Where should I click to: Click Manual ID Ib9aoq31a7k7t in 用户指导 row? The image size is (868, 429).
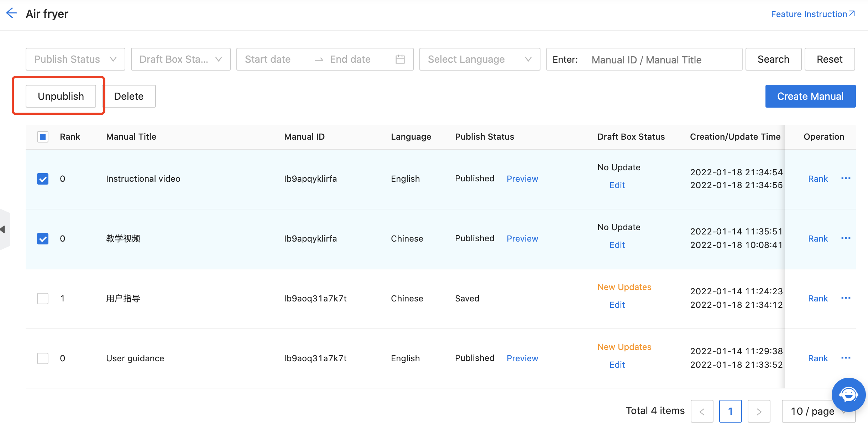pos(315,298)
